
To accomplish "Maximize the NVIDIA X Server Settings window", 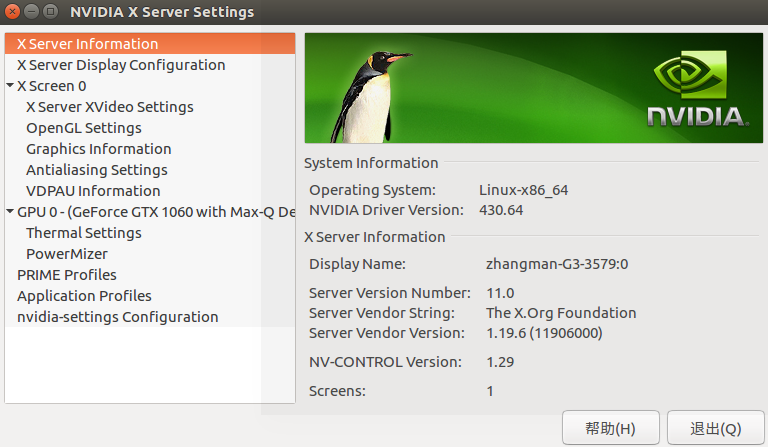I will tap(50, 11).
